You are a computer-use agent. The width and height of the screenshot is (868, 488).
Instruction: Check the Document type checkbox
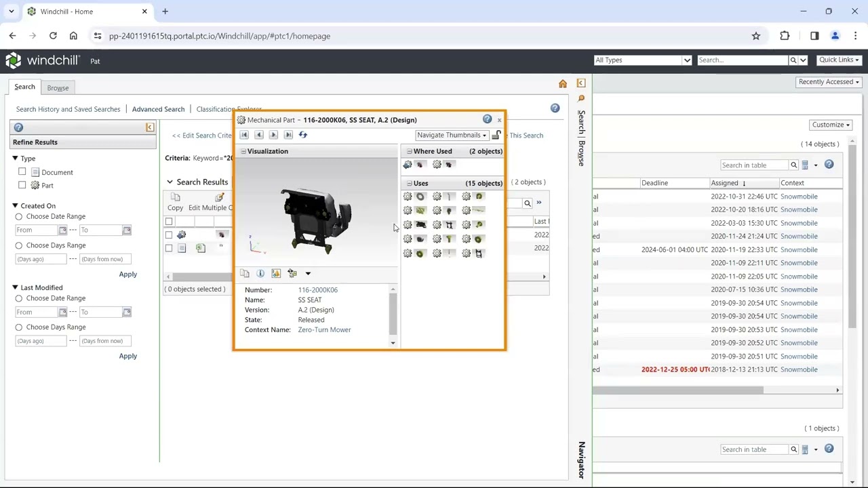tap(22, 172)
